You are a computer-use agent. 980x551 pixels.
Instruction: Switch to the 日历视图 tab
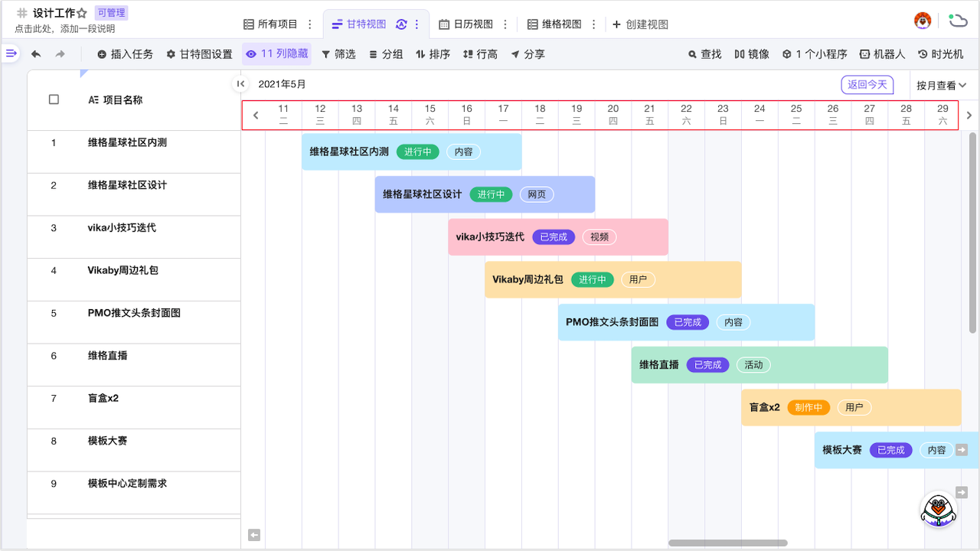pyautogui.click(x=465, y=24)
